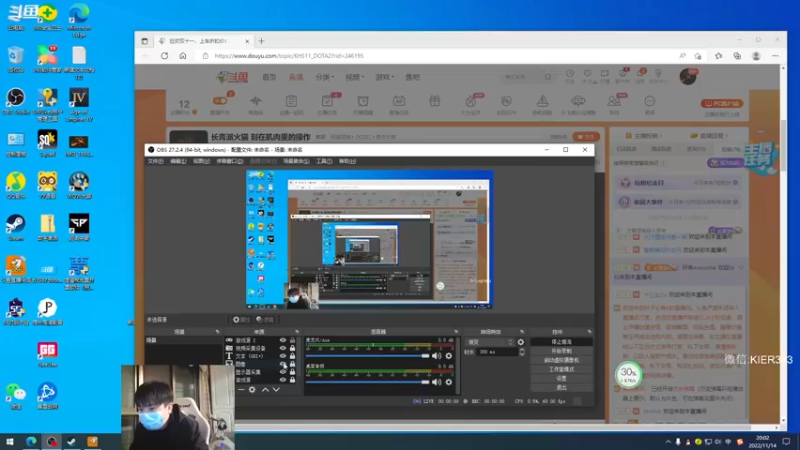The height and width of the screenshot is (450, 800).
Task: Toggle lock on 文本 (GDI+) source
Action: [x=292, y=356]
